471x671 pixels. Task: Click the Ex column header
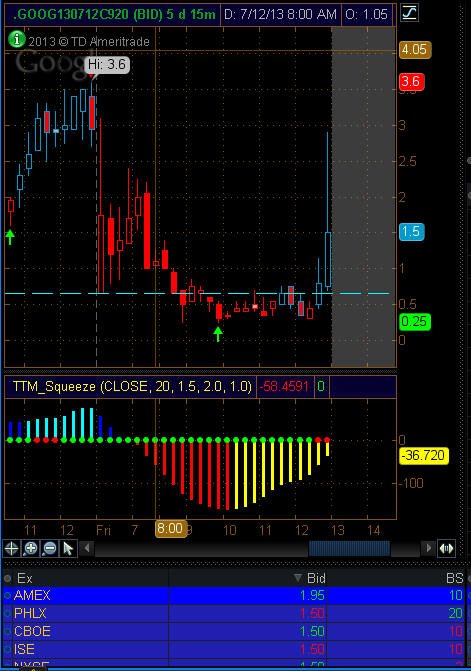tap(24, 578)
